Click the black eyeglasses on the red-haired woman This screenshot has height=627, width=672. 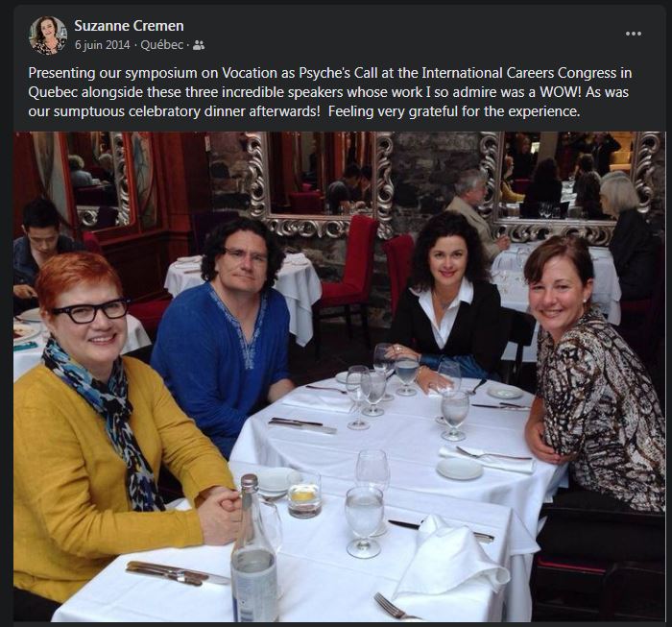[x=91, y=310]
